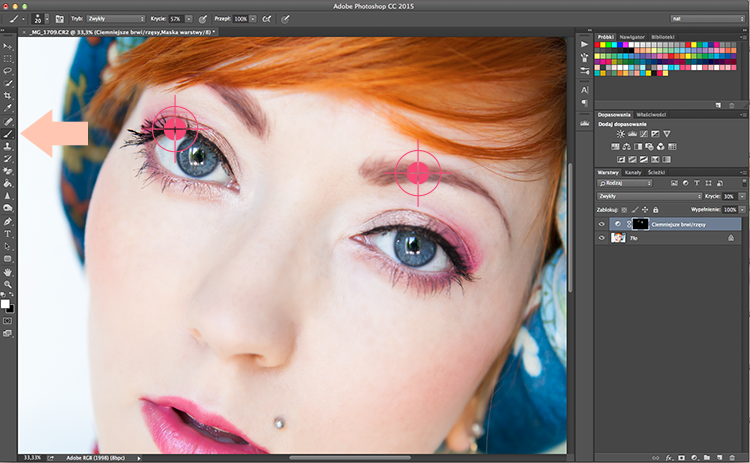Select the Eraser tool
Screen dimensions: 750x463
click(x=8, y=171)
